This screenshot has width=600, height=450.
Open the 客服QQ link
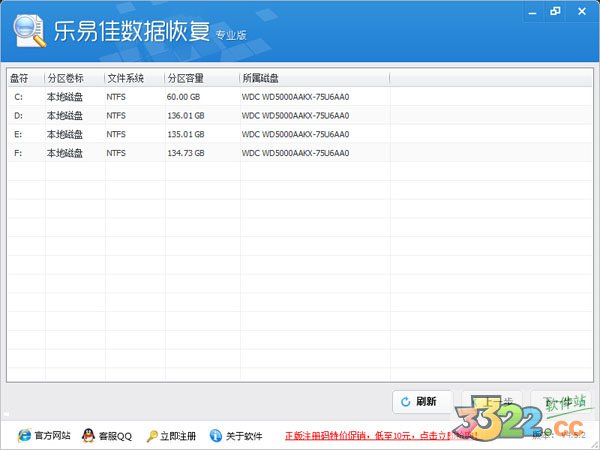coord(115,436)
